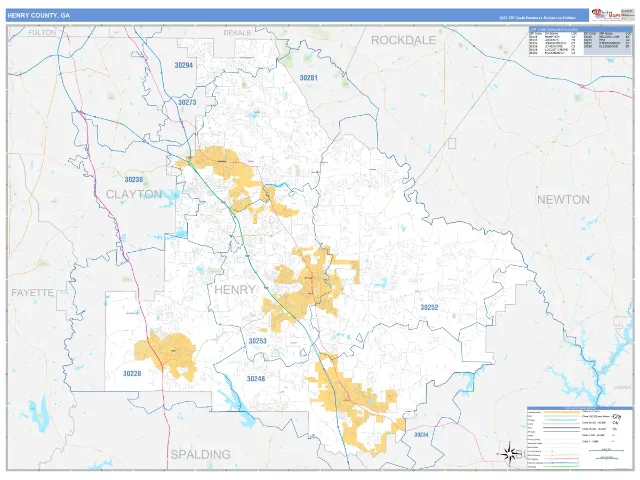Click the ROCKDALE county label
The image size is (640, 480).
point(403,40)
